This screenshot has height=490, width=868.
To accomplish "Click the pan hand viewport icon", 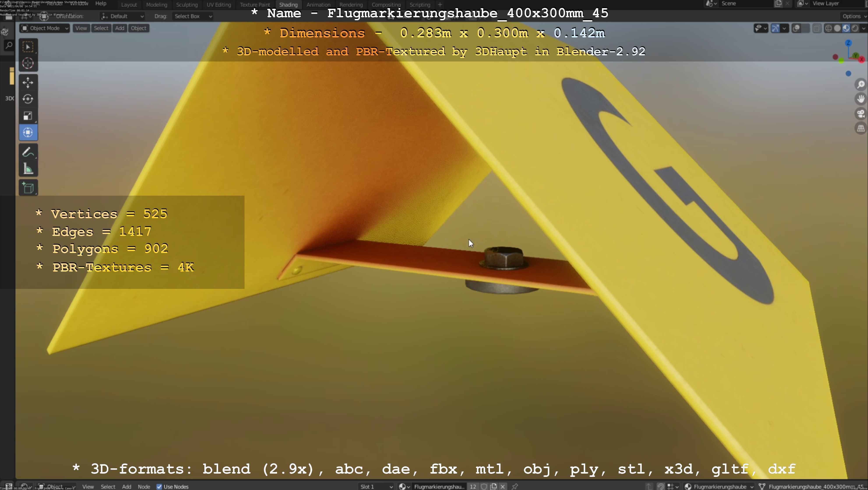I will 861,99.
